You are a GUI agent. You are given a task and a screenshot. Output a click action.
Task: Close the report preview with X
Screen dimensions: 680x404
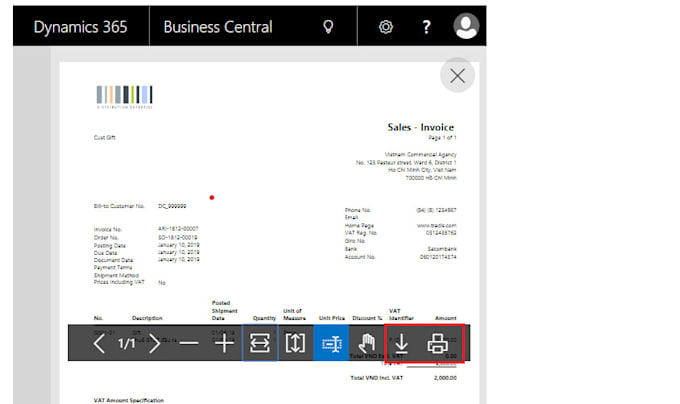tap(457, 76)
